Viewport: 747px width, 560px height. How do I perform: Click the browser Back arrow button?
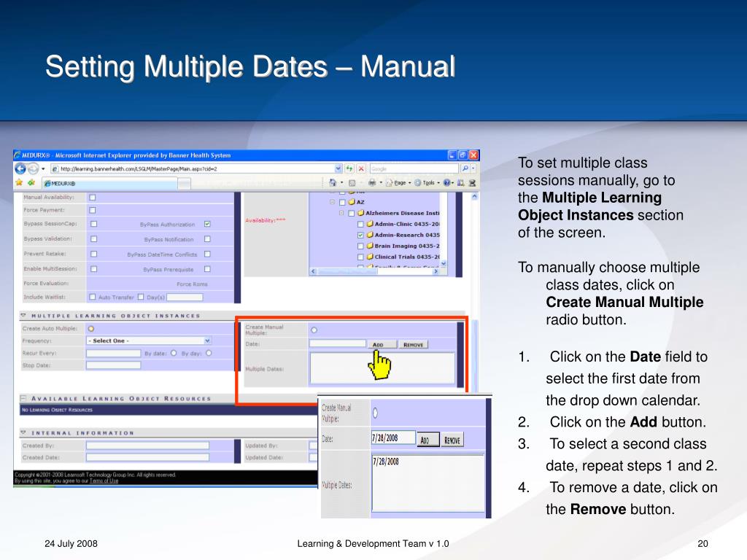tap(20, 168)
